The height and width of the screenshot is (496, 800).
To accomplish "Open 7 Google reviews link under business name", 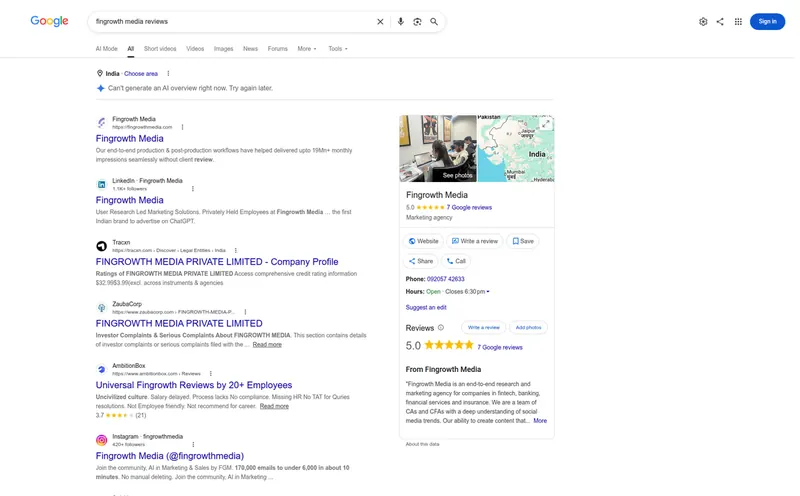I will (x=469, y=207).
